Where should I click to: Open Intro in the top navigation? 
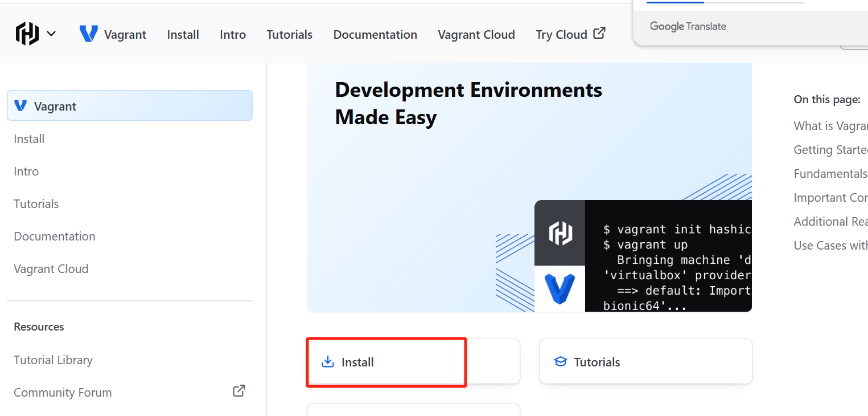coord(233,35)
